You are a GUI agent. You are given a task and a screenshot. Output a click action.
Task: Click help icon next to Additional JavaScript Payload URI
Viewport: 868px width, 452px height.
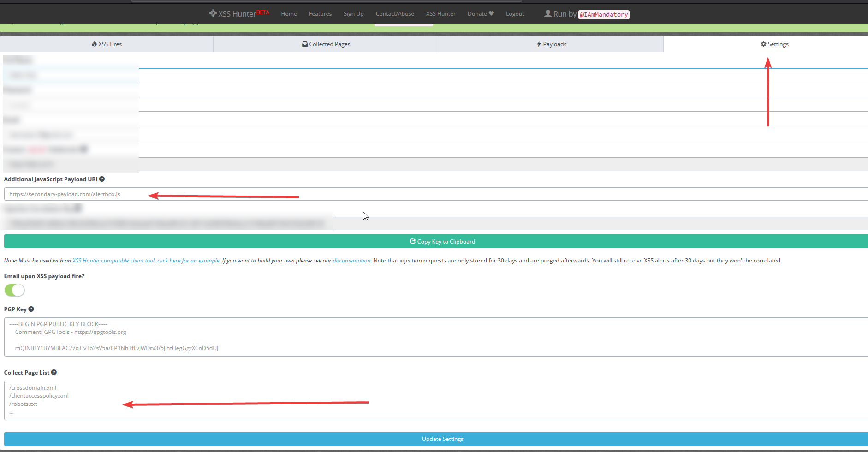(102, 179)
